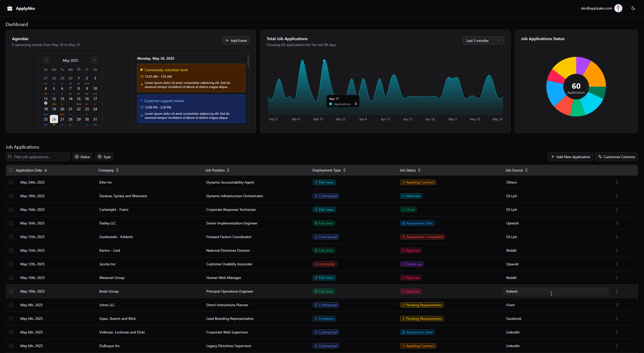Open the row actions menu for DuBuque Inc
Image resolution: width=644 pixels, height=353 pixels.
tap(617, 346)
